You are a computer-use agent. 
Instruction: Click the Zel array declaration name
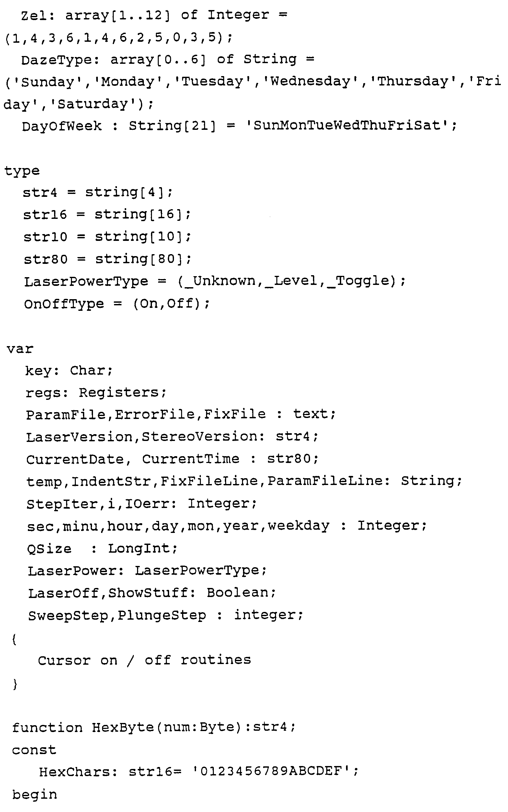click(34, 16)
